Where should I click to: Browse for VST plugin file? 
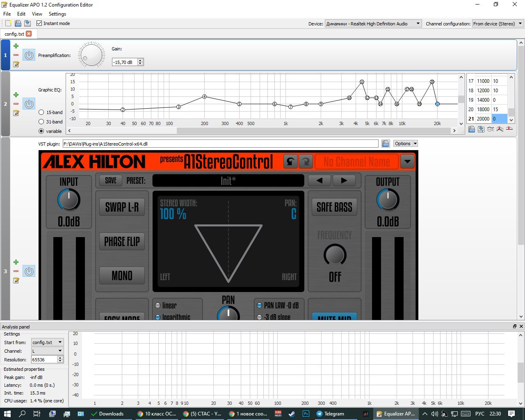[386, 144]
